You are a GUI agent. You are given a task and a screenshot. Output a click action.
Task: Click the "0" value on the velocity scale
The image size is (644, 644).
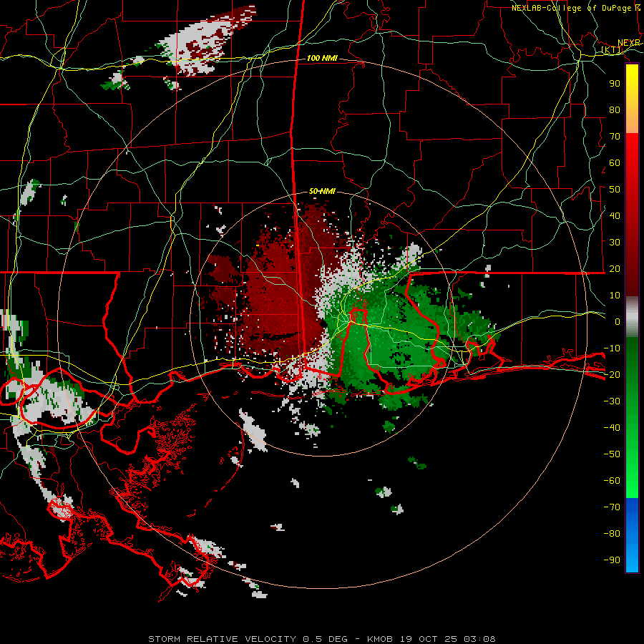[618, 322]
